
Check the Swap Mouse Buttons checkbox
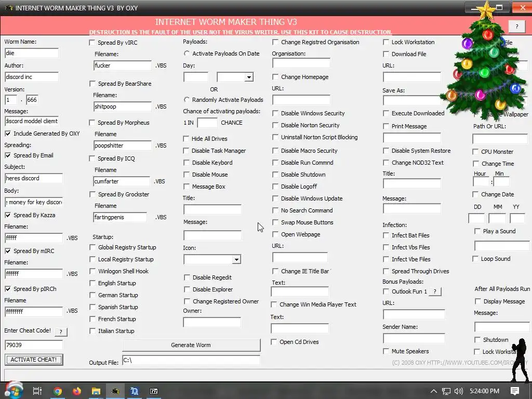[275, 222]
